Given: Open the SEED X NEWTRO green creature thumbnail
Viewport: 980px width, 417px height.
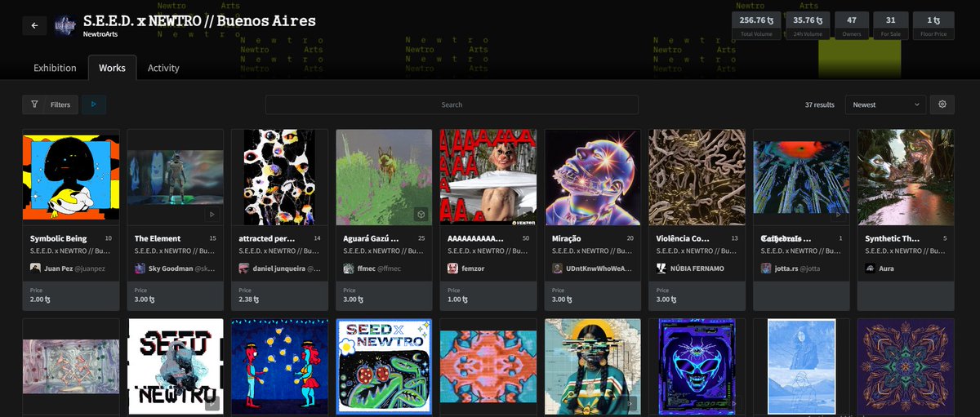Looking at the screenshot, I should (385, 366).
